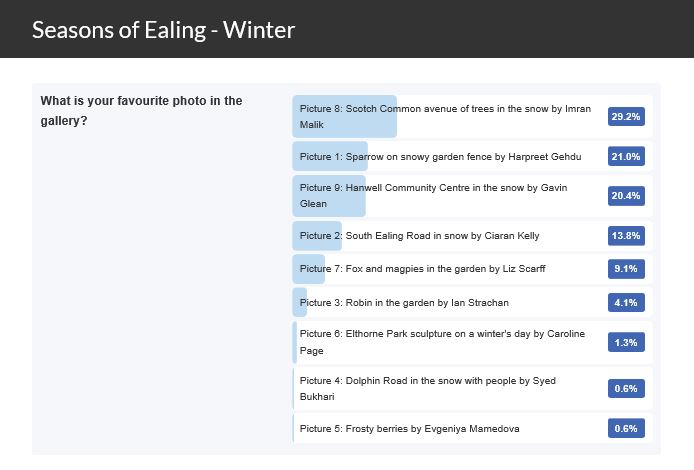
Task: Click the 1.3% percentage badge
Action: pyautogui.click(x=626, y=342)
